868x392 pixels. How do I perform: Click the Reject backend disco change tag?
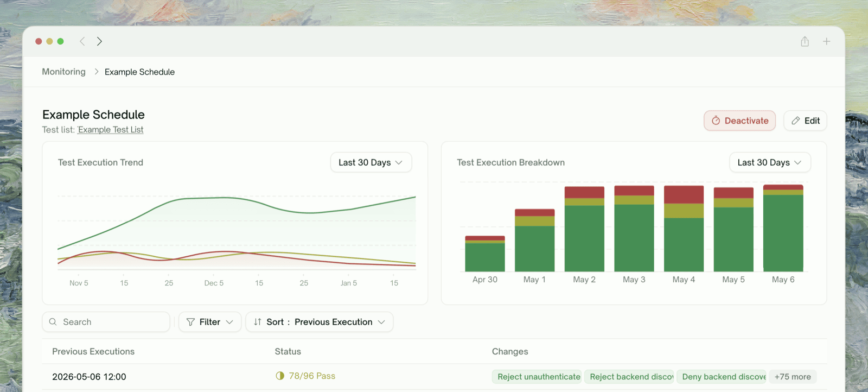pos(629,377)
